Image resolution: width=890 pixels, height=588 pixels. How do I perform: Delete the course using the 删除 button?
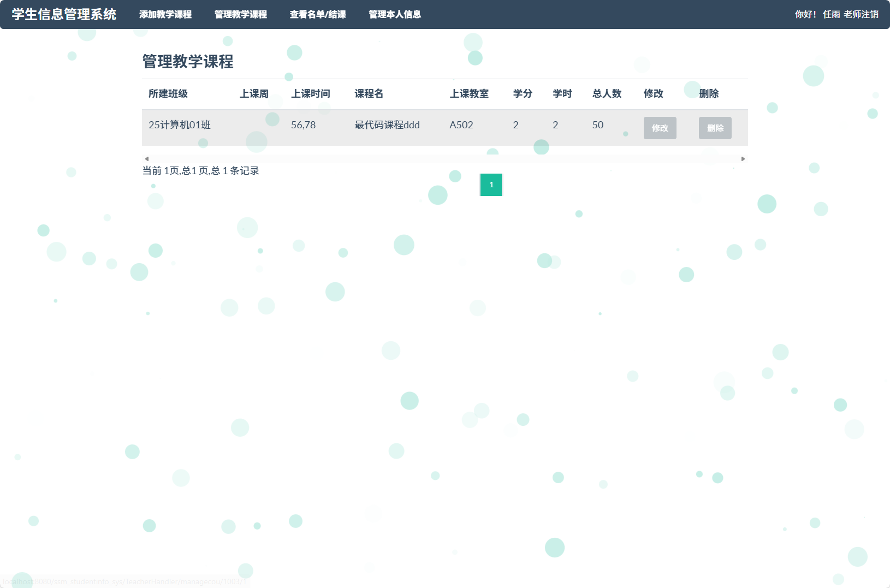click(715, 128)
